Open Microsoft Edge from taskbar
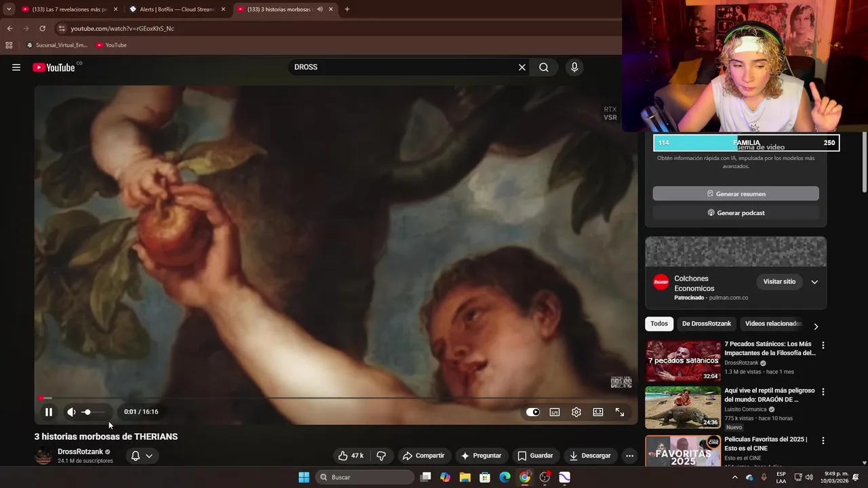Image resolution: width=868 pixels, height=488 pixels. [x=505, y=477]
